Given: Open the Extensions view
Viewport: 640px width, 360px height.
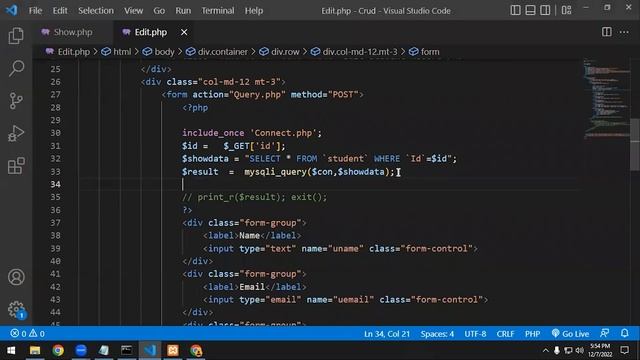Looking at the screenshot, I should point(16,166).
